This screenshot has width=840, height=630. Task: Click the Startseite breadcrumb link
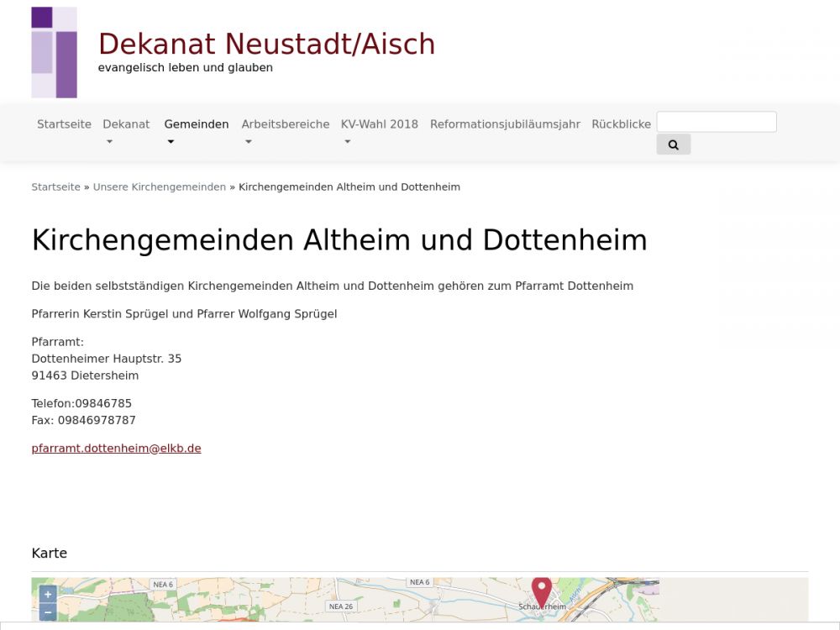55,187
